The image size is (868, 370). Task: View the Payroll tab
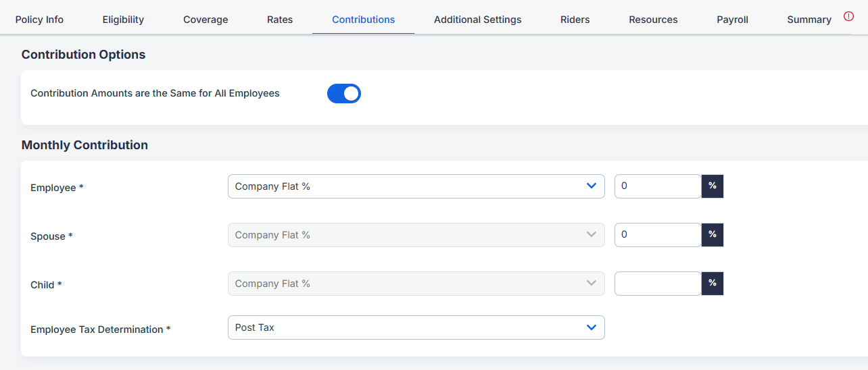(x=733, y=20)
